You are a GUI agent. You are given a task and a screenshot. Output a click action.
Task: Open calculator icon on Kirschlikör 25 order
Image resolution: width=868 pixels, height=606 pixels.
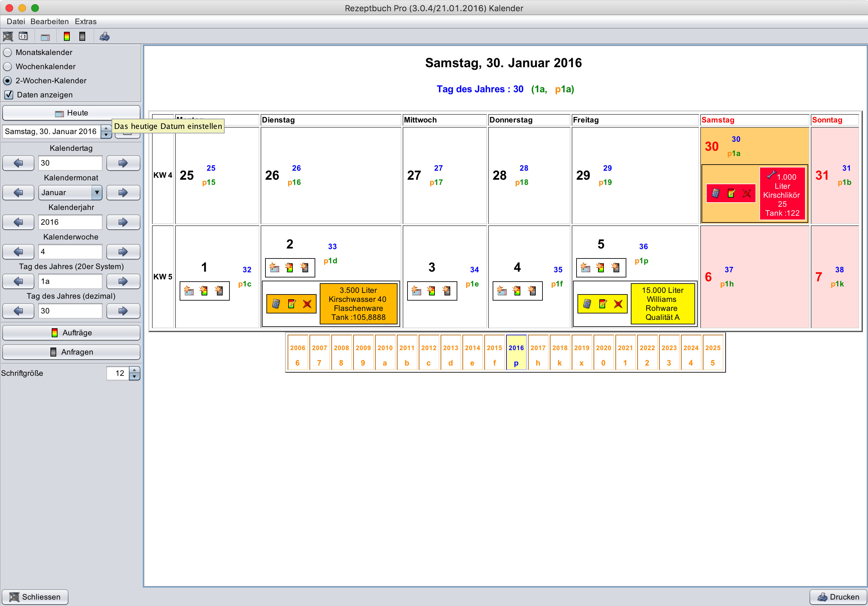716,193
